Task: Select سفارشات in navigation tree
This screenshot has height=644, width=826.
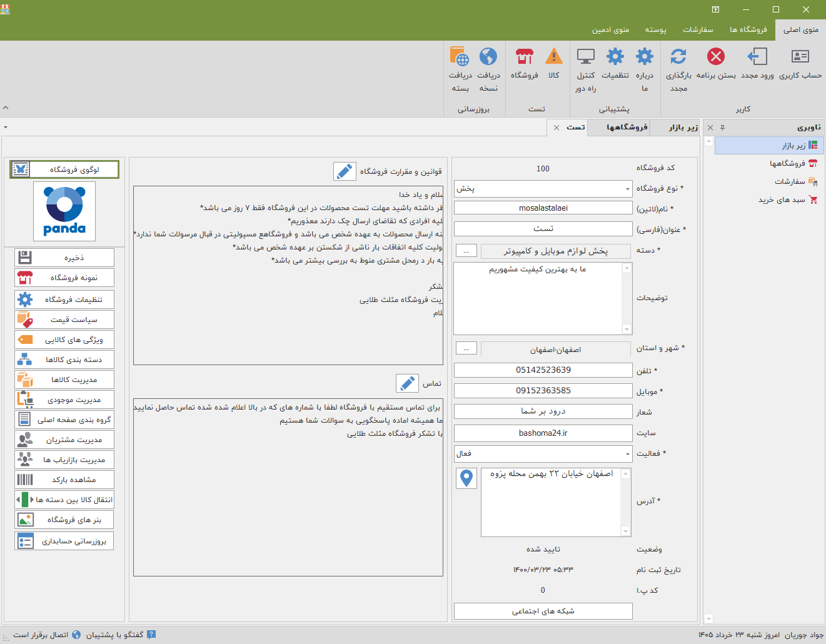Action: point(770,181)
